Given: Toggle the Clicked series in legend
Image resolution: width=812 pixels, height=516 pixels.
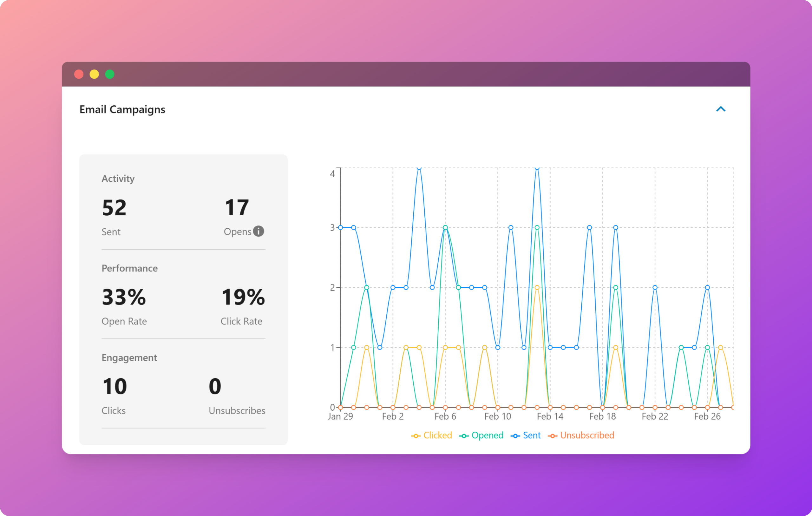Looking at the screenshot, I should [432, 435].
